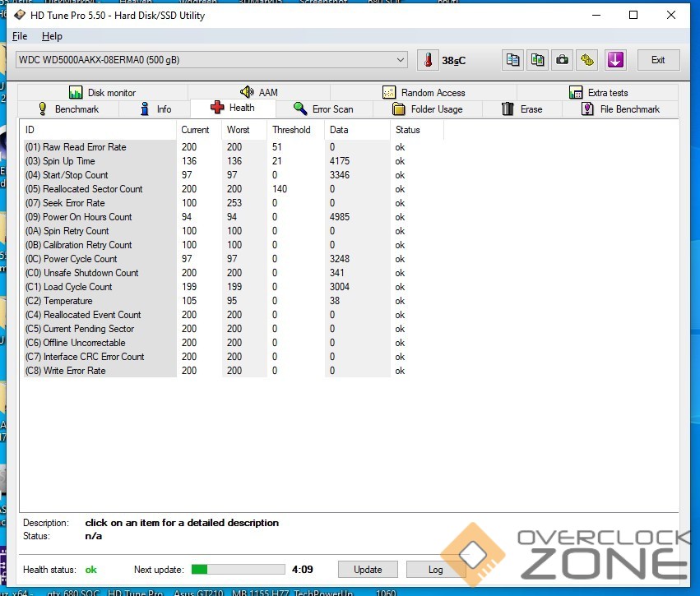Click the Next update progress bar
The image size is (700, 596).
238,569
